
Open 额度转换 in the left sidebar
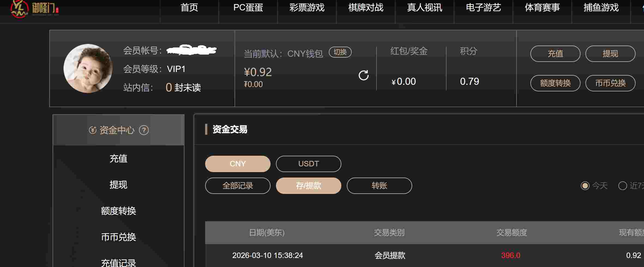(x=119, y=211)
